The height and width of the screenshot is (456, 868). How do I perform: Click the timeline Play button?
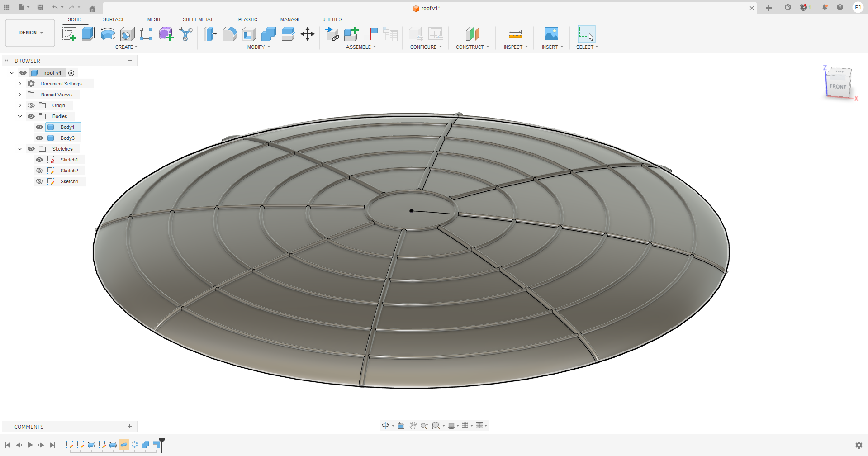point(30,445)
